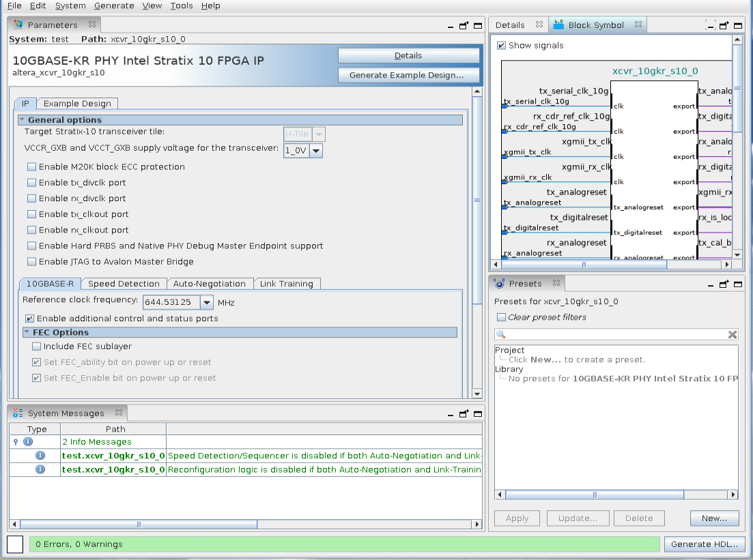Minimize the Block Symbol panel
This screenshot has height=560, width=753.
point(710,25)
